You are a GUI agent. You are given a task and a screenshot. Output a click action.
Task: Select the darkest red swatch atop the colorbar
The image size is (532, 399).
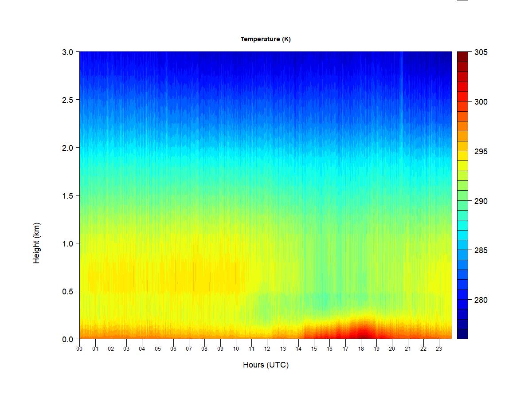click(x=462, y=56)
